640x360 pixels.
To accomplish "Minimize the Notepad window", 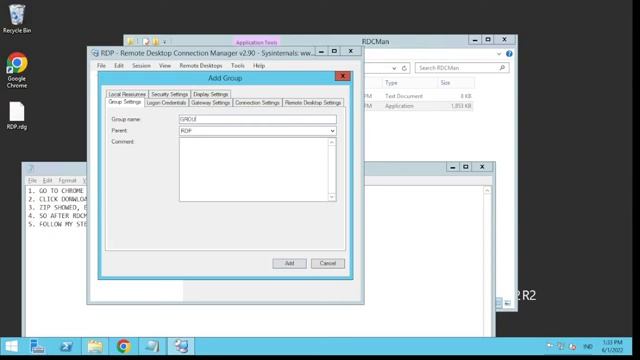I will click(x=452, y=167).
